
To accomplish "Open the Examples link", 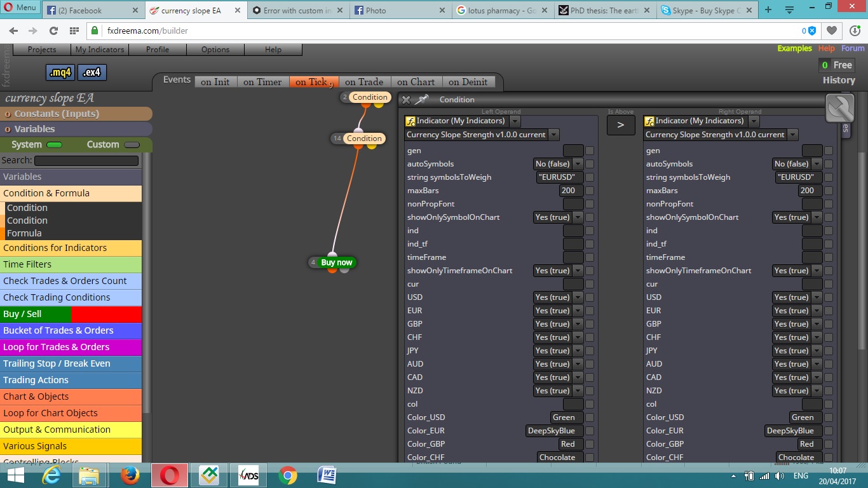I will tap(794, 48).
